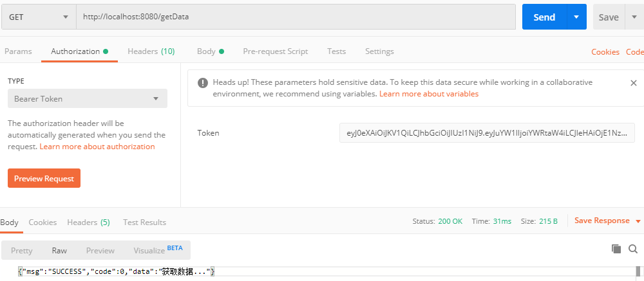
Task: Open the Bearer Token type dropdown
Action: [88, 98]
